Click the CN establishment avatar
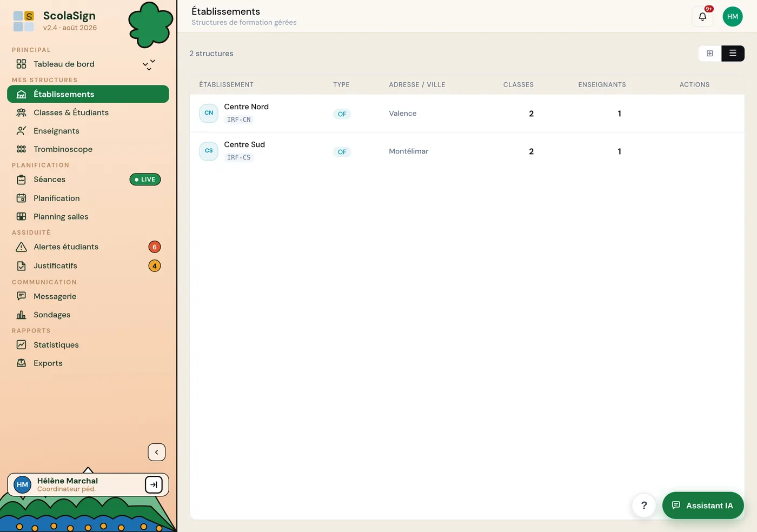 pyautogui.click(x=209, y=113)
